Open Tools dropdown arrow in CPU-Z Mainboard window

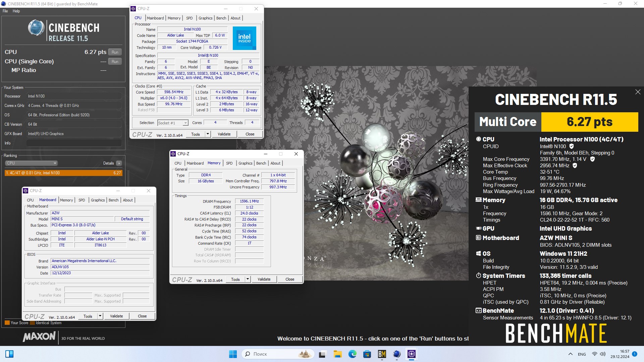(x=100, y=316)
